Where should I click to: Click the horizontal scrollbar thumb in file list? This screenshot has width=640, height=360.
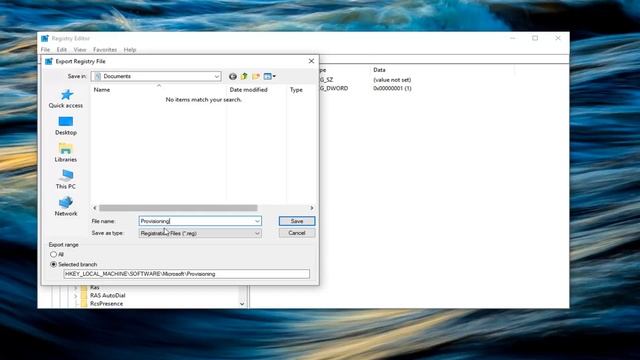coord(178,208)
